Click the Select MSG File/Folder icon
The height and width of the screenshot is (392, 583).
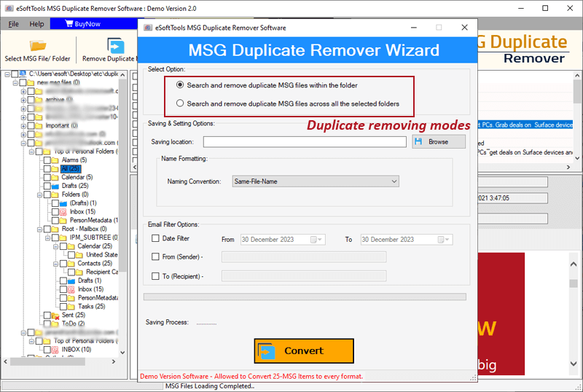pos(38,45)
